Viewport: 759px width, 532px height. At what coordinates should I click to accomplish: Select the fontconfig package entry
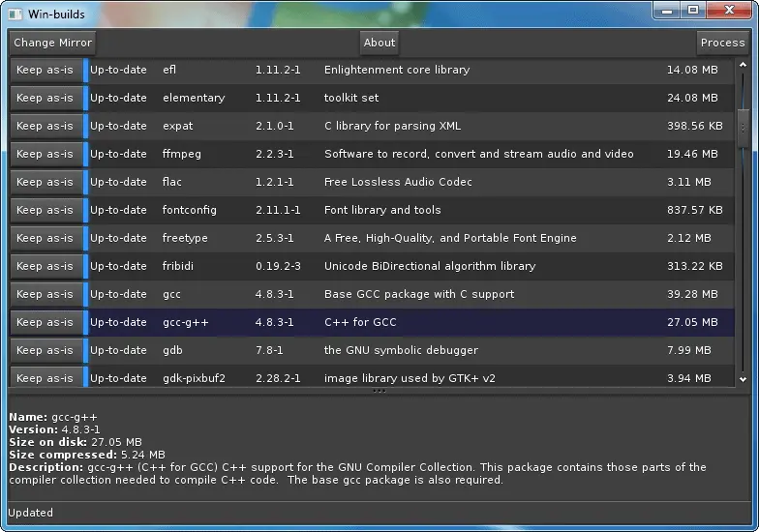[x=387, y=210]
